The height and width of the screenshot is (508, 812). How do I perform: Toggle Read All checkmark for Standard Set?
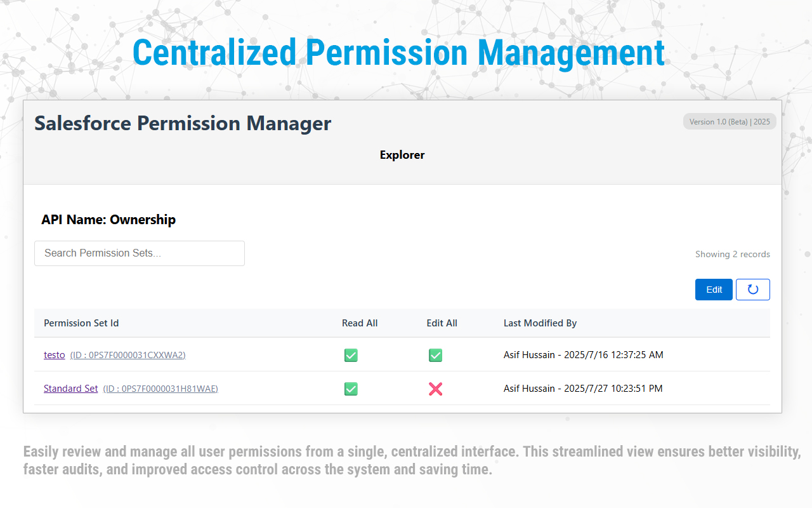(x=351, y=389)
